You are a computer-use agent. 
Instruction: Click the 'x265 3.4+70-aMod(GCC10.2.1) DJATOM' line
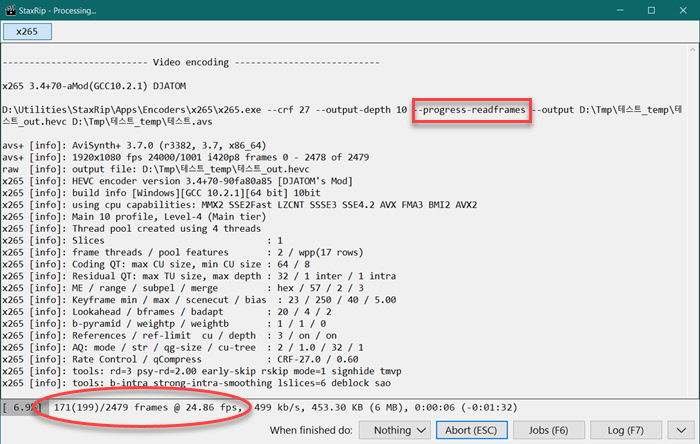pyautogui.click(x=94, y=86)
